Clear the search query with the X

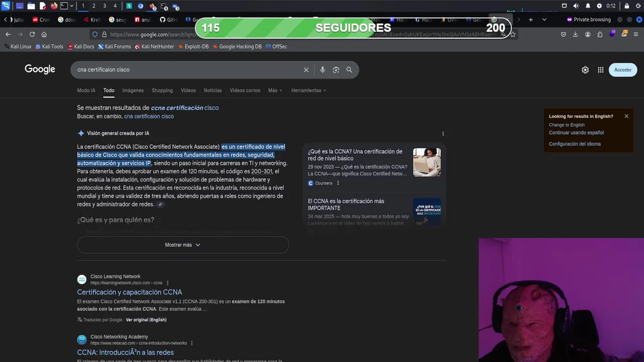click(306, 70)
